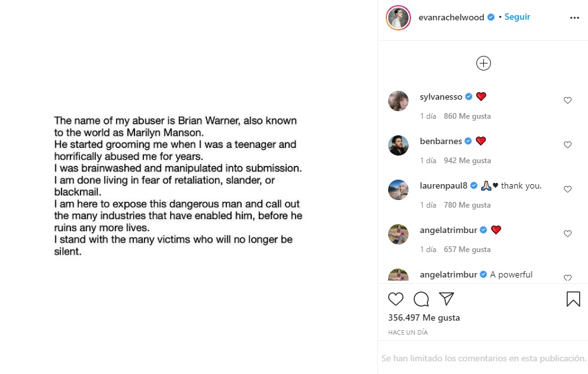This screenshot has width=588, height=374.
Task: Click the sylvanesso username link
Action: [x=441, y=97]
